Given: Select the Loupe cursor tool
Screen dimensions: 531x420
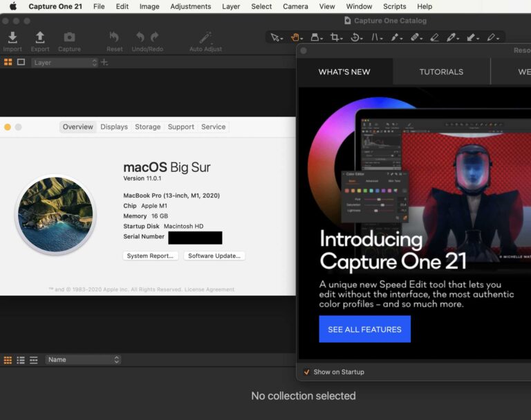Looking at the screenshot, I should pyautogui.click(x=315, y=37).
